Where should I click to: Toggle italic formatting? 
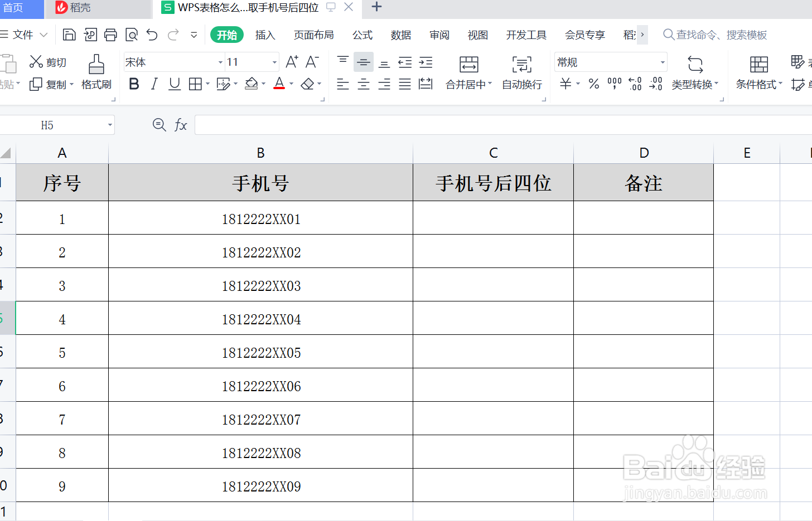(153, 84)
